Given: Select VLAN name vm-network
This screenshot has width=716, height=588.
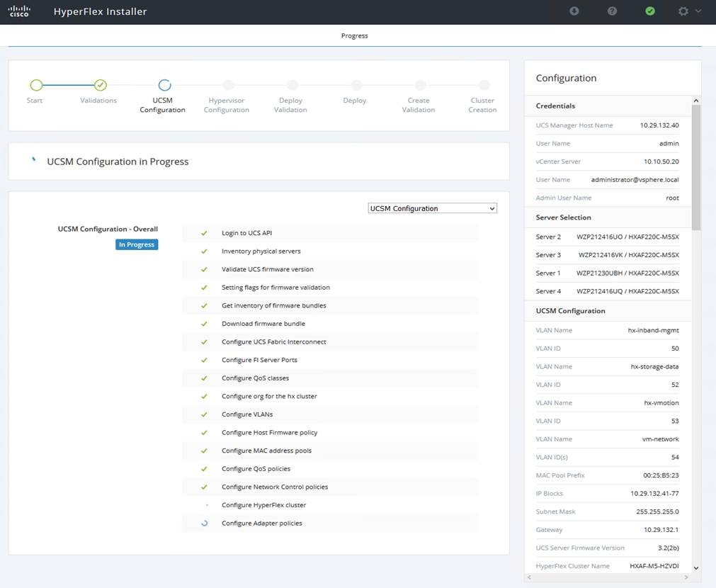Looking at the screenshot, I should coord(660,439).
